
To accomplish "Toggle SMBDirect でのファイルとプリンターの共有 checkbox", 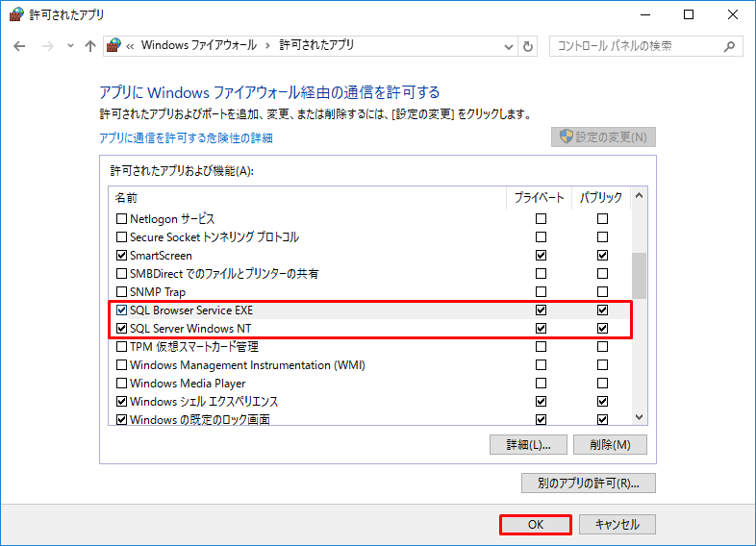I will click(x=121, y=274).
